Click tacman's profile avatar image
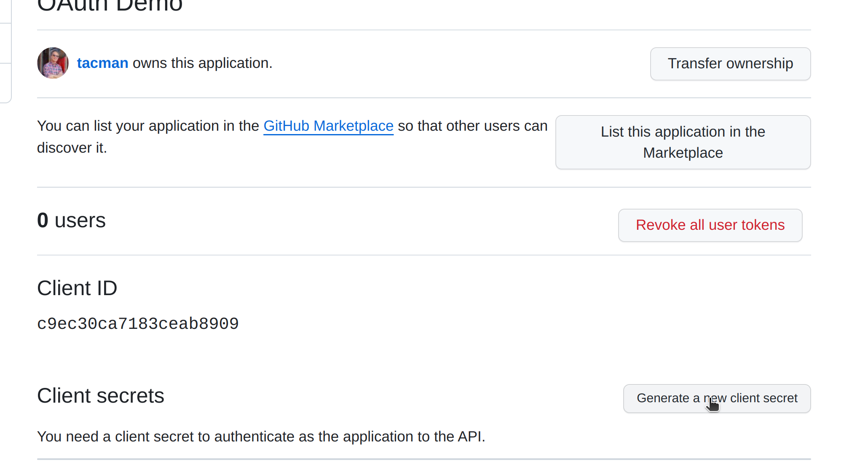This screenshot has height=476, width=868. [x=53, y=63]
